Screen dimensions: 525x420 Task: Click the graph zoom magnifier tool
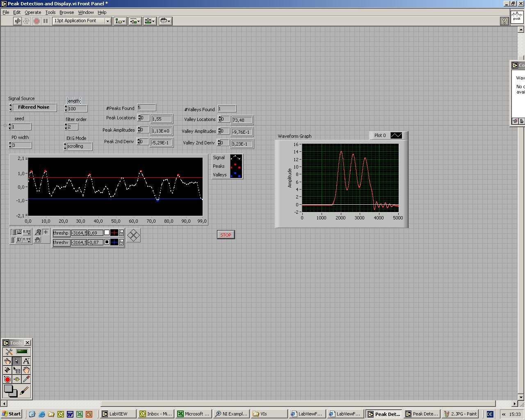(x=38, y=232)
